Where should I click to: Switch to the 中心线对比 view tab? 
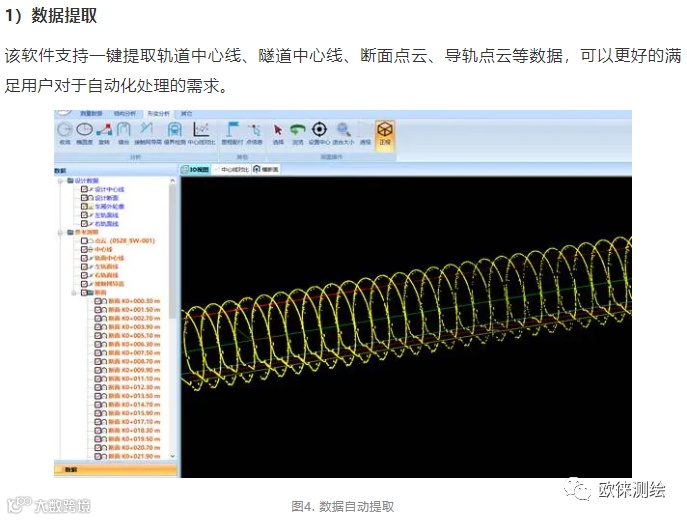coord(231,170)
